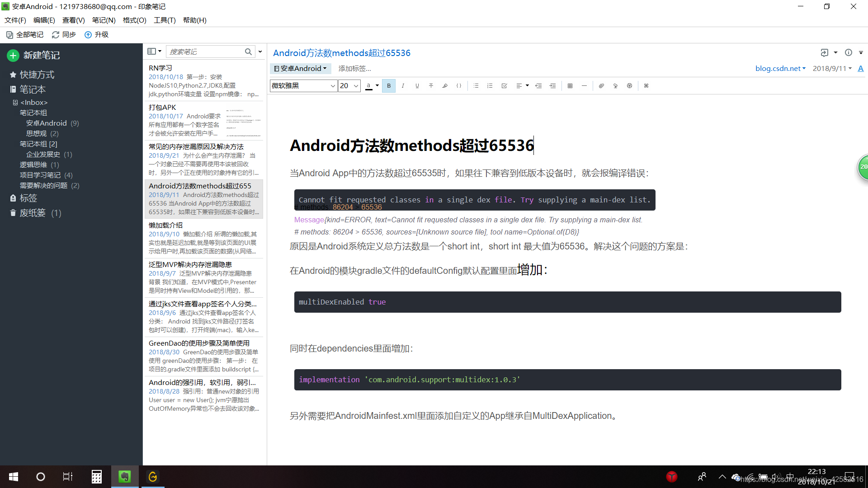
Task: Open the 编辑(E) menu
Action: coord(44,20)
